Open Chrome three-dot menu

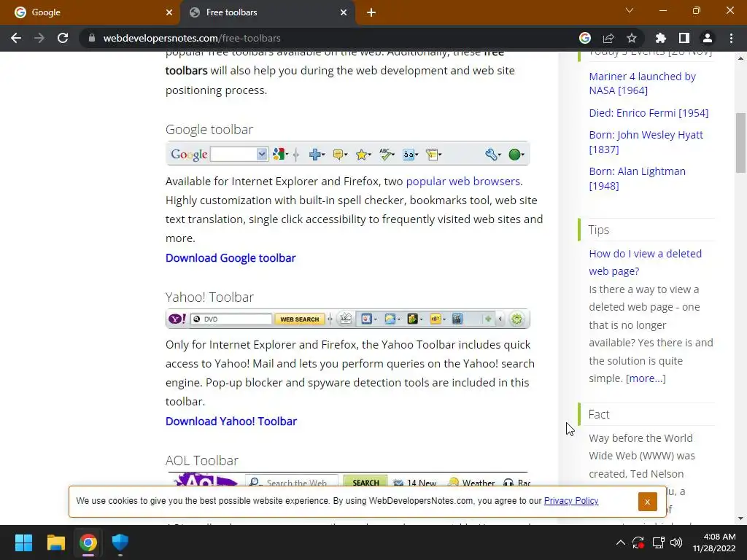coord(731,38)
